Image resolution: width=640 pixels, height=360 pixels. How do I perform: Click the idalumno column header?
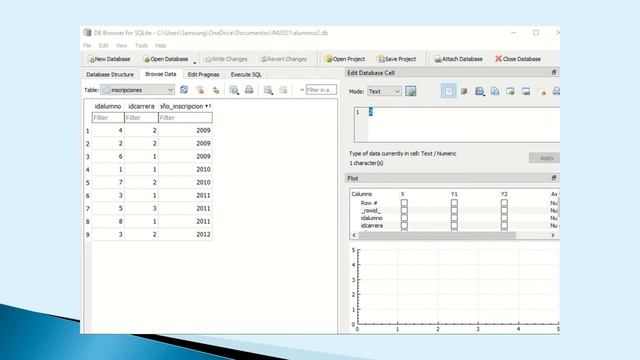click(108, 106)
